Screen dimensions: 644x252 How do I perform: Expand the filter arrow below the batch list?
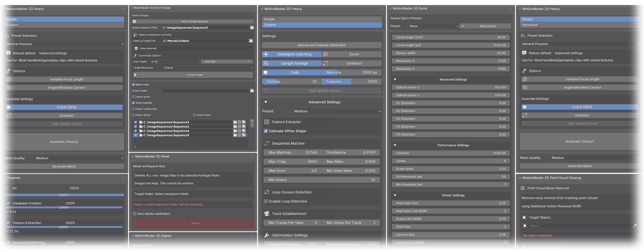[x=135, y=147]
